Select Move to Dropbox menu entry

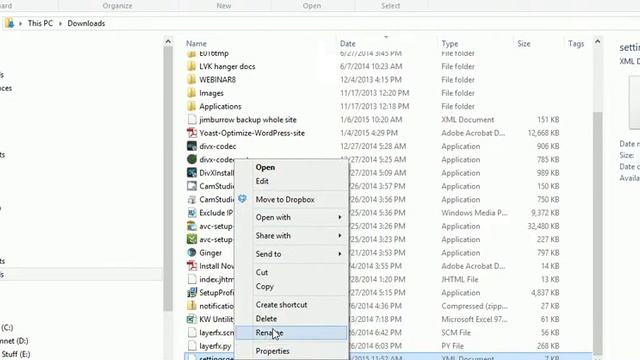coord(285,200)
